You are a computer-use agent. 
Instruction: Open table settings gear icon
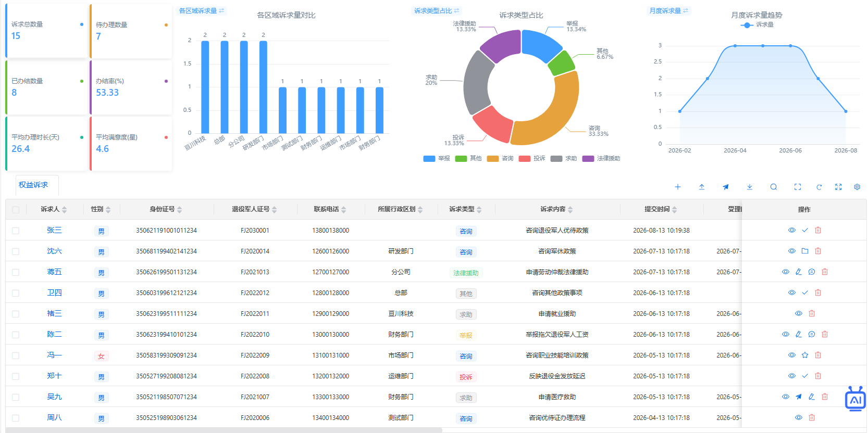click(857, 187)
